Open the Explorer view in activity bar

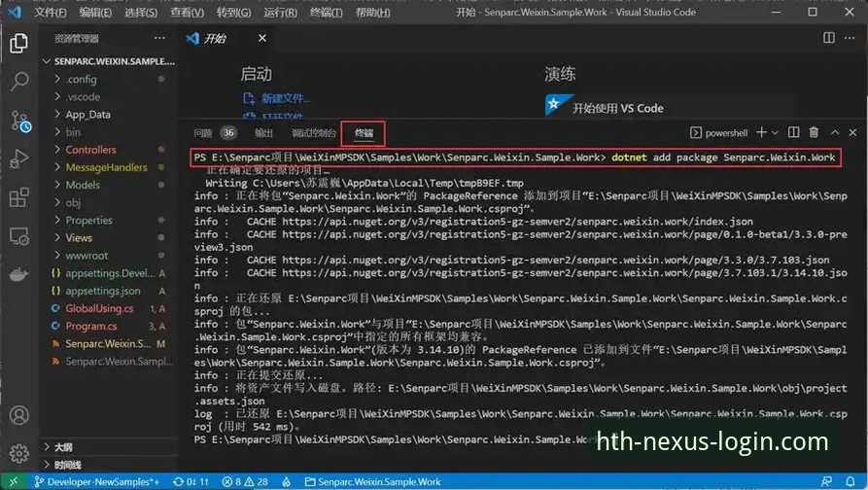coord(18,43)
